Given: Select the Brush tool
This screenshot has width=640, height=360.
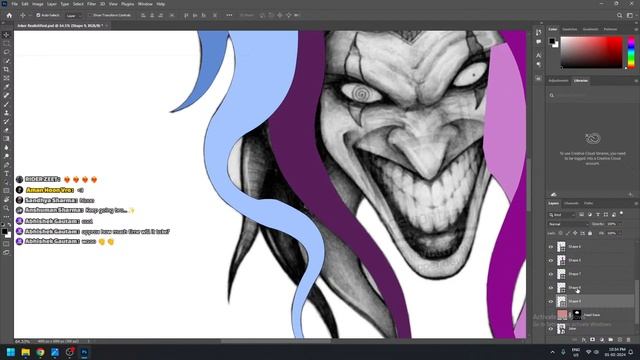Looking at the screenshot, I should [x=6, y=104].
